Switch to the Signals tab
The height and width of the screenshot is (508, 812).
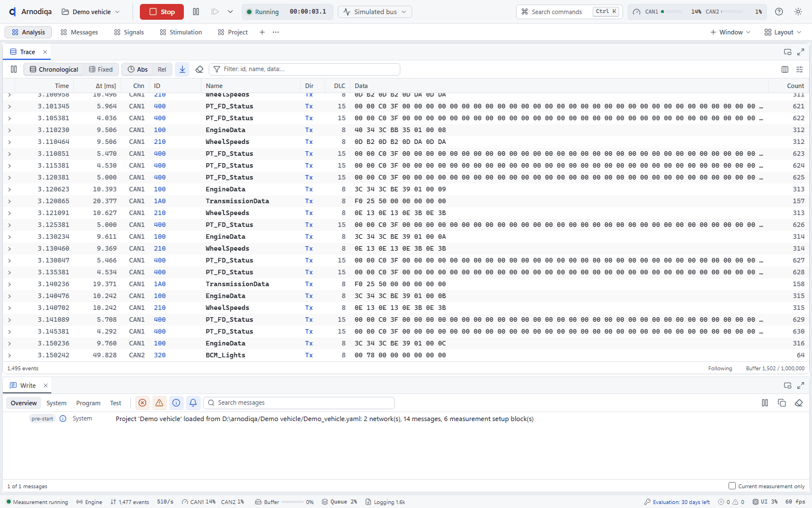(x=129, y=32)
